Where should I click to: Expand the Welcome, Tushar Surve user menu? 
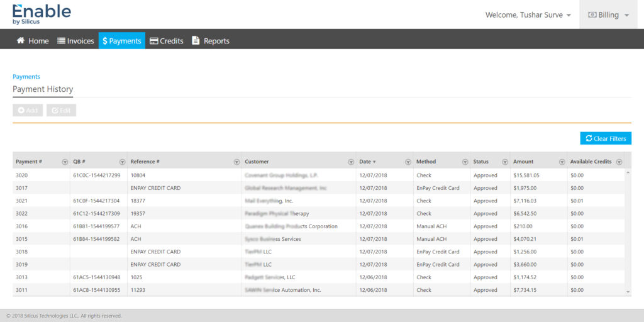point(528,15)
